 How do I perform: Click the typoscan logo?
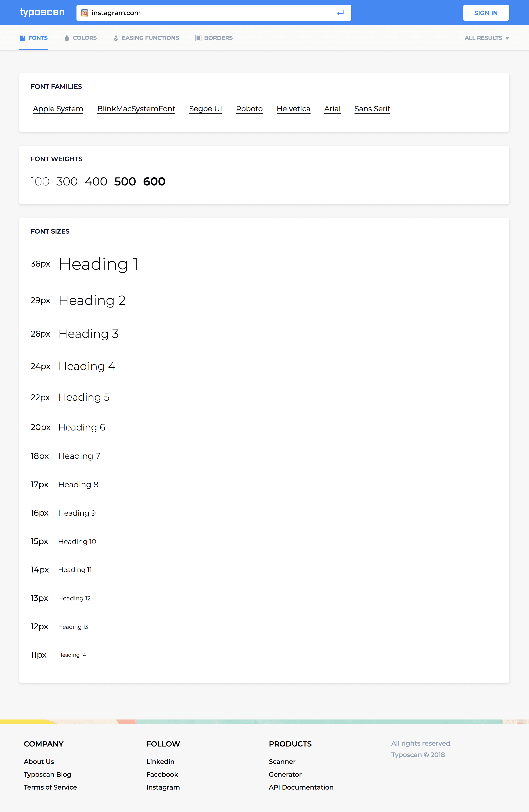pyautogui.click(x=42, y=13)
